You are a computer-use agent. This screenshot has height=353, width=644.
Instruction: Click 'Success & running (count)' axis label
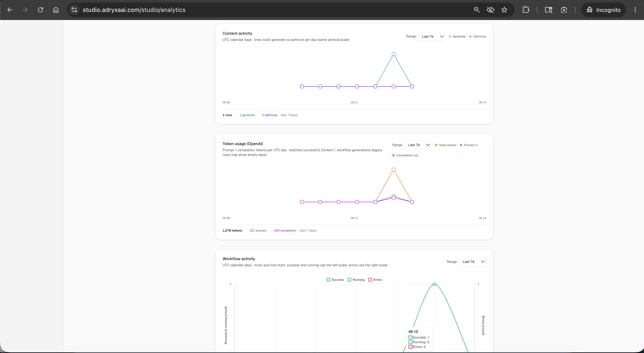(x=225, y=325)
